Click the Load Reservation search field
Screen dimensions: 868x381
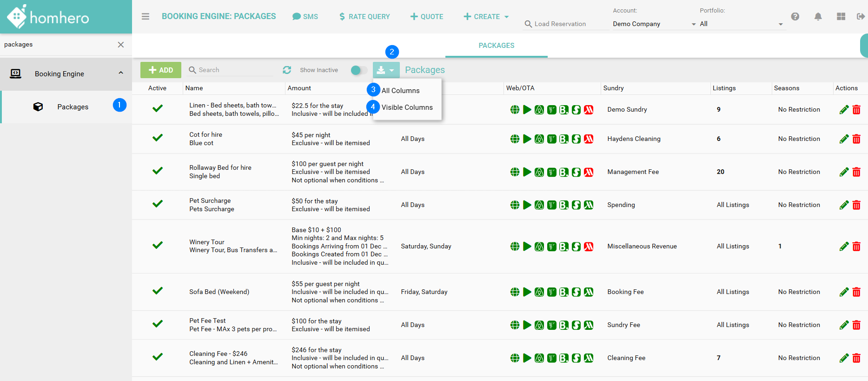tap(565, 24)
